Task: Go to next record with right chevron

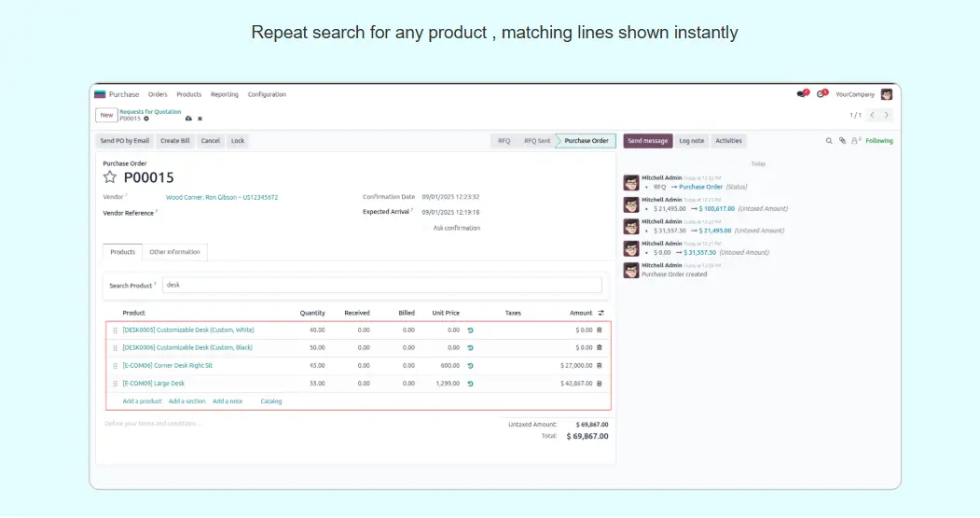Action: coord(887,115)
